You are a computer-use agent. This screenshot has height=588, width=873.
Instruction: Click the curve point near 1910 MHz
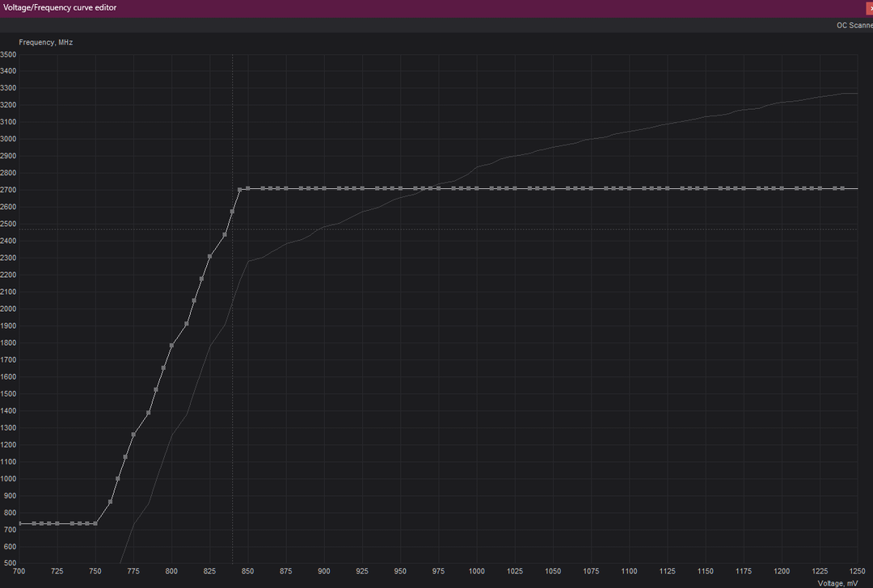(187, 324)
